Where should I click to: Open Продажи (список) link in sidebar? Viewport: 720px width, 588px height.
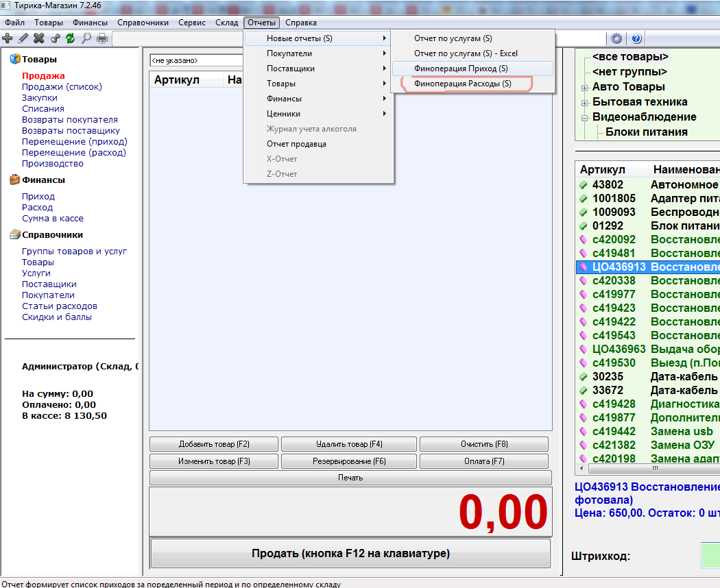[62, 87]
